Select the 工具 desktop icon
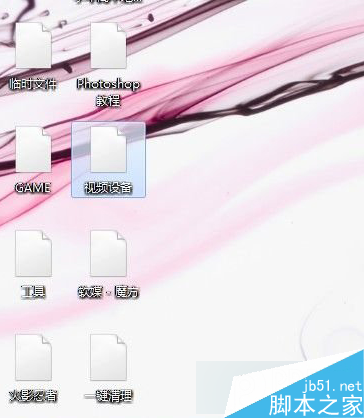Image resolution: width=364 pixels, height=418 pixels. [x=33, y=253]
